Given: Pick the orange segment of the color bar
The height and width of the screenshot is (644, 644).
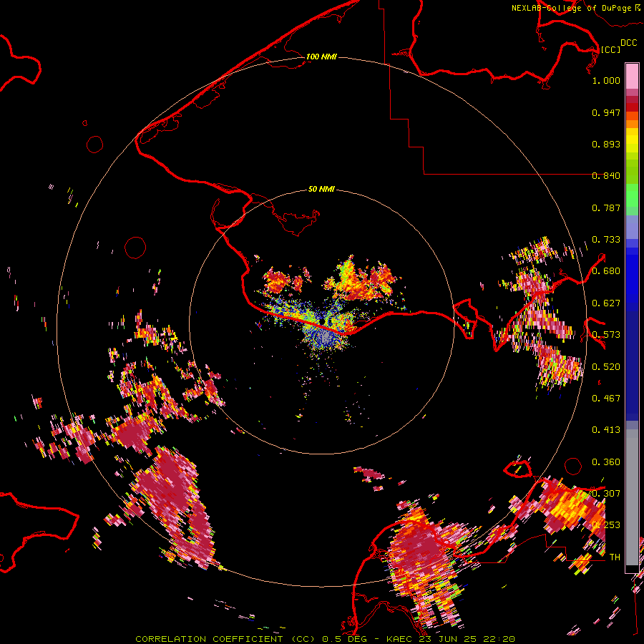Looking at the screenshot, I should point(632,123).
